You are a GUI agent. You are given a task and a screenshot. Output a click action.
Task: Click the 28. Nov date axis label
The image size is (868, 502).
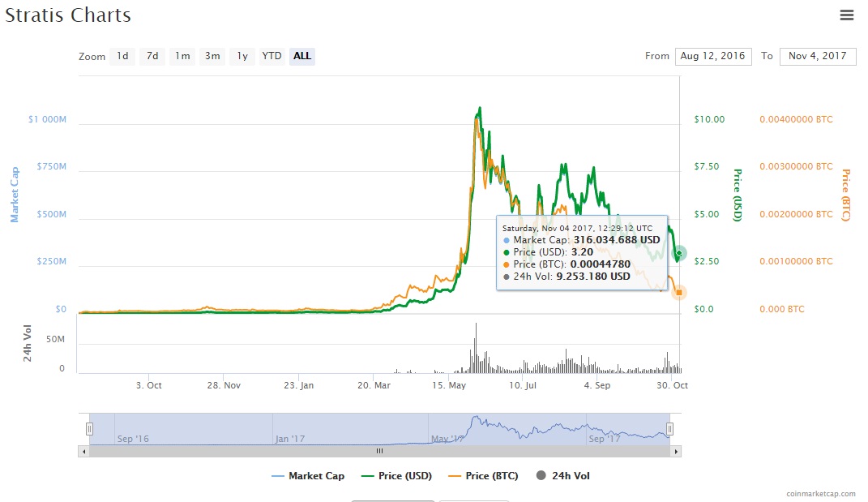coord(224,385)
